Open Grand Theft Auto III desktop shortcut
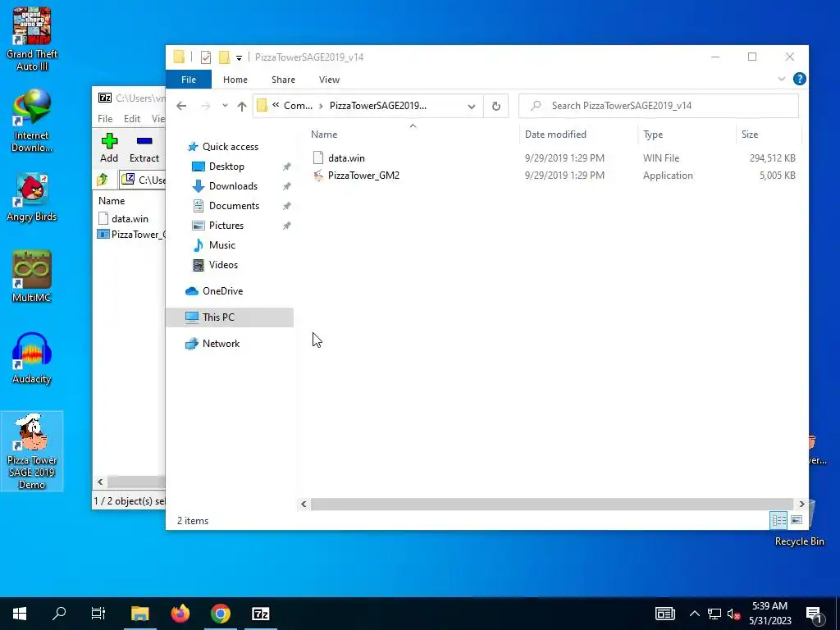The width and height of the screenshot is (840, 630). click(32, 39)
